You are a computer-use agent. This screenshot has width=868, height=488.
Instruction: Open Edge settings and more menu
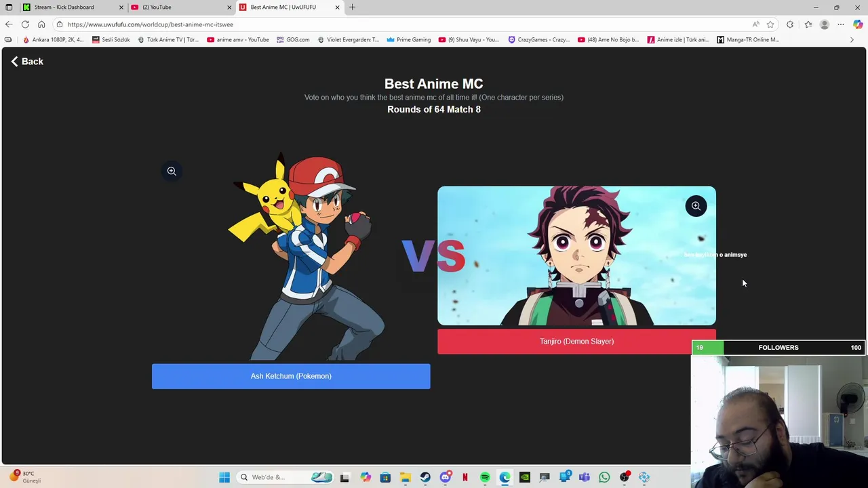coord(841,24)
